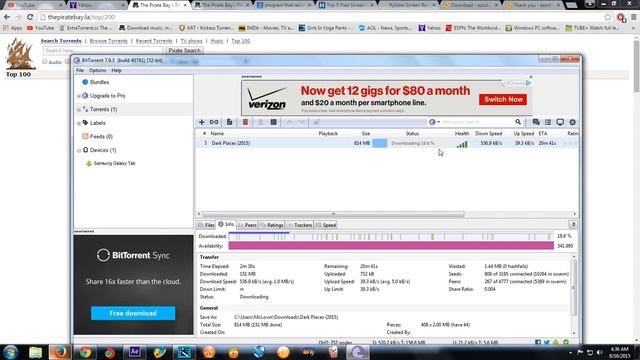Sort by the Size column header
The width and height of the screenshot is (640, 360).
[x=366, y=133]
